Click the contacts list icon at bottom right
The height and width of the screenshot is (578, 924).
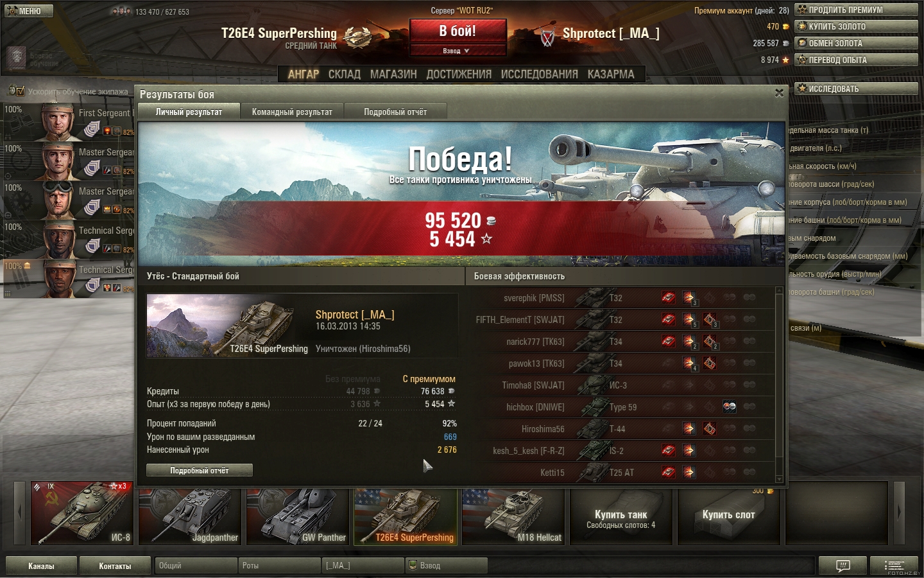(894, 566)
